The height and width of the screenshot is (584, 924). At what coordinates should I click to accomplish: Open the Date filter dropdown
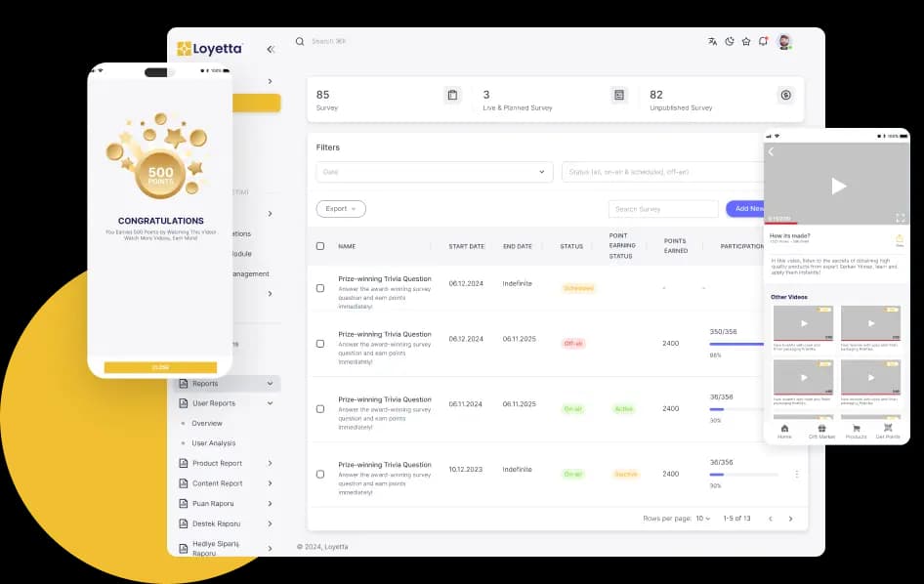[434, 171]
